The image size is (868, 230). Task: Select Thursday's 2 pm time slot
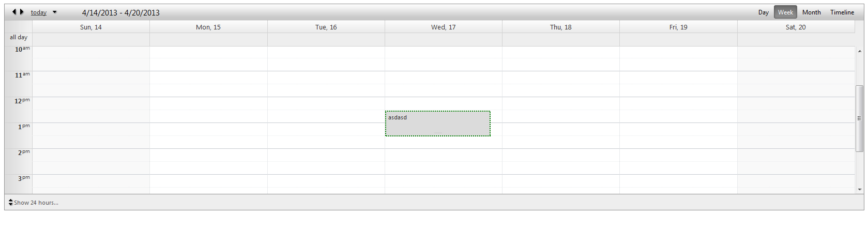click(x=560, y=155)
